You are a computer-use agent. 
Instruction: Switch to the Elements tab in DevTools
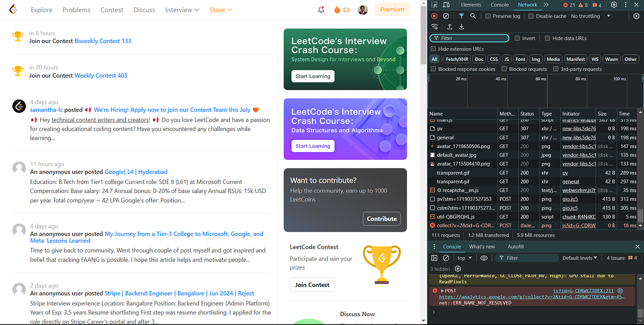click(x=471, y=5)
